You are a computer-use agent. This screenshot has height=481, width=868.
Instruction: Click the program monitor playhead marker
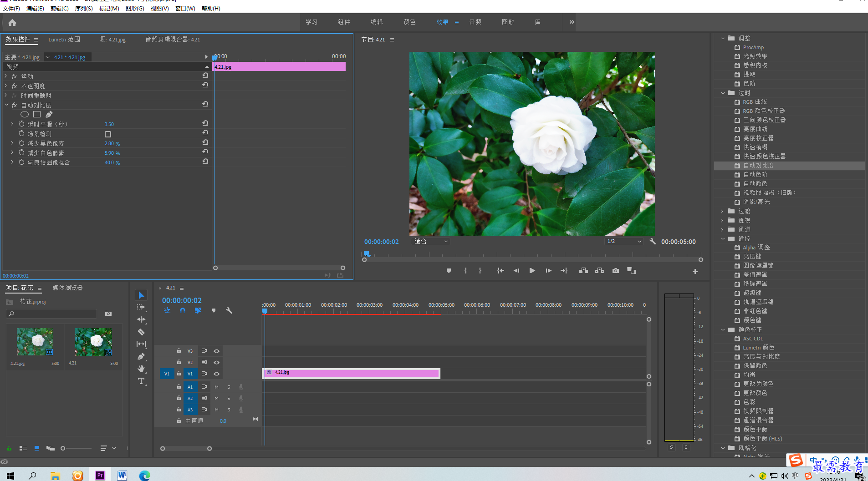367,253
